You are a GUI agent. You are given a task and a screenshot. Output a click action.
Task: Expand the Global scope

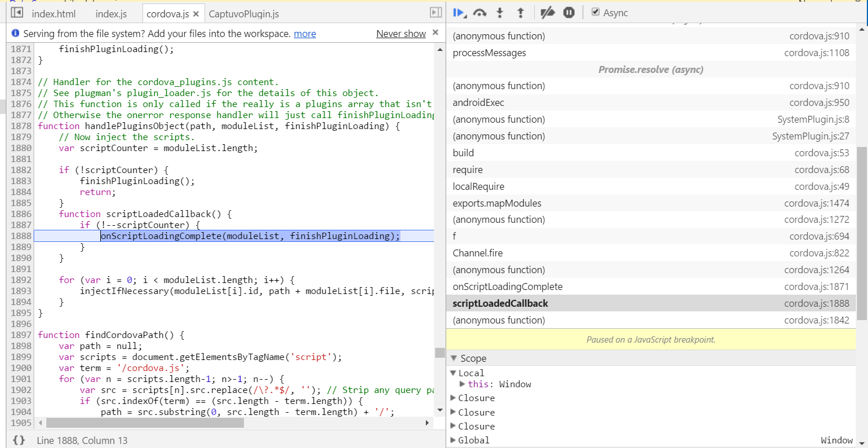454,440
